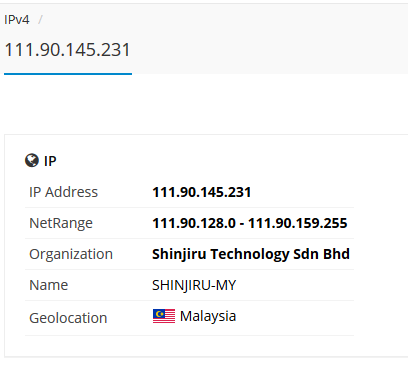Click the ending address 111.90.159.255
408x370 pixels.
click(x=298, y=223)
